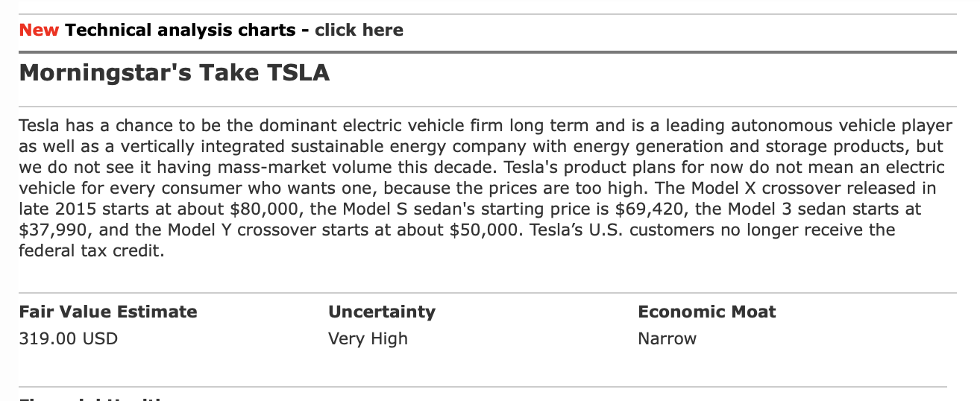The height and width of the screenshot is (401, 980).
Task: Click the "Uncertainty" column heading
Action: 382,312
